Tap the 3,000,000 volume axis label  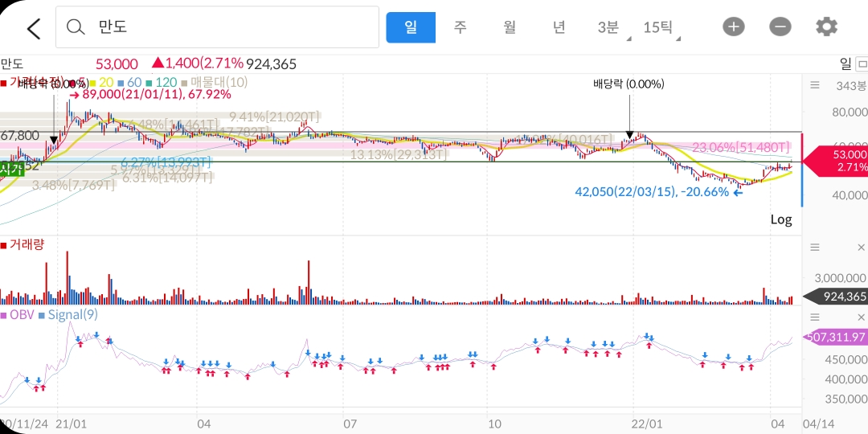[x=842, y=276]
